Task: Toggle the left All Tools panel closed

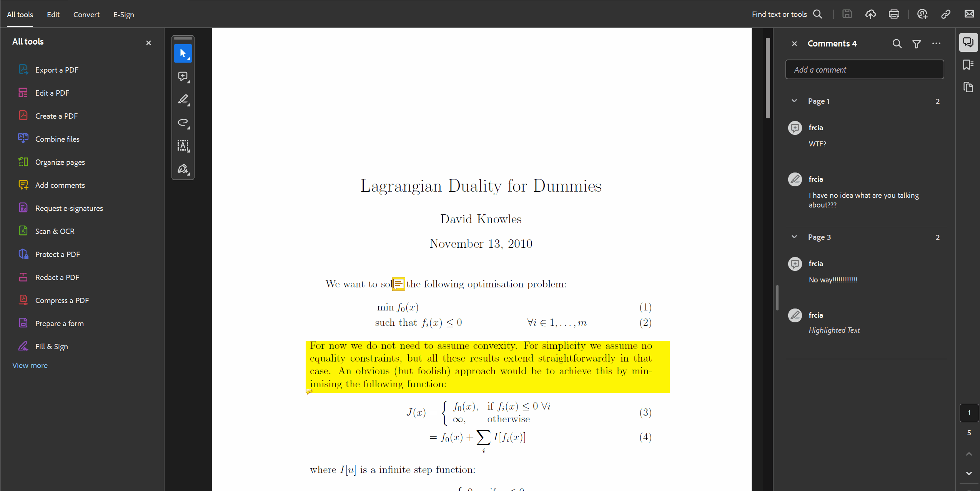Action: (148, 43)
